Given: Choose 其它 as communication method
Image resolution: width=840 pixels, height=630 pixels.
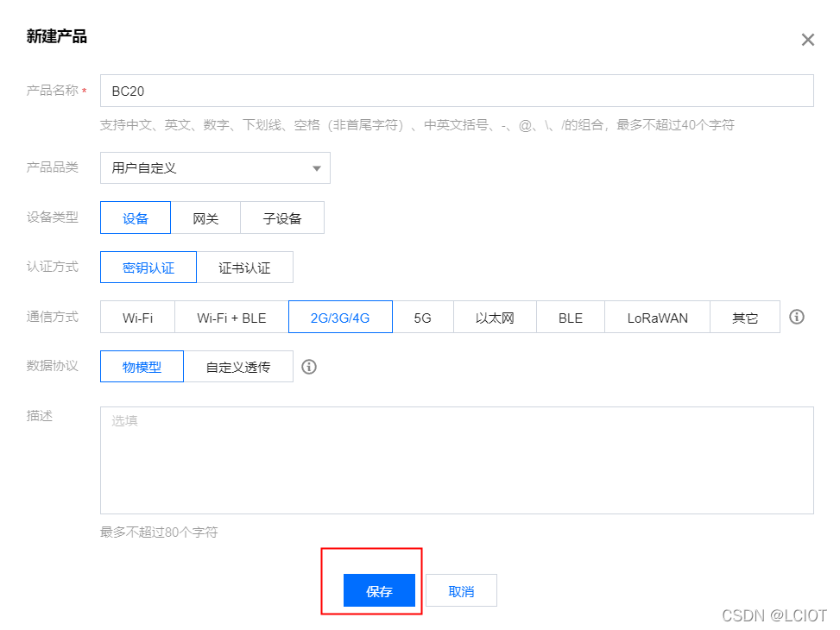Looking at the screenshot, I should 744,317.
